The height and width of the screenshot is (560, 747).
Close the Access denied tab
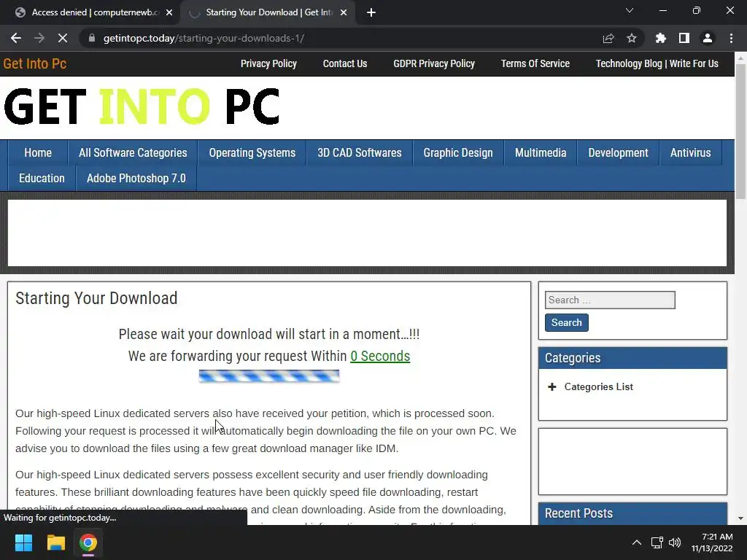(169, 12)
